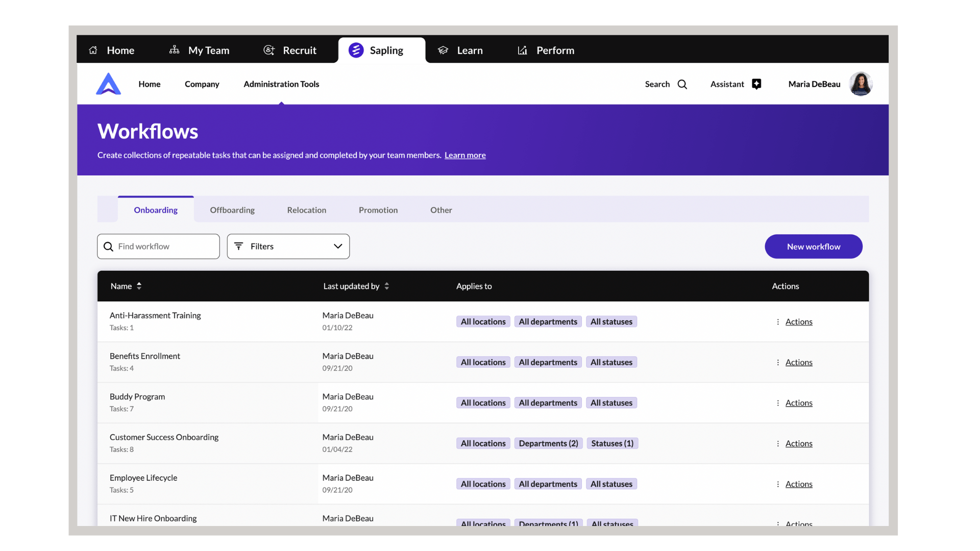Click the filter funnel icon
This screenshot has width=980, height=551.
pos(239,246)
